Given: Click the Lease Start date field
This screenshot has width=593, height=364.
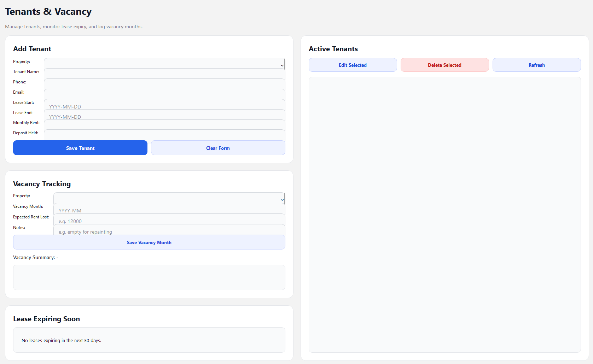Looking at the screenshot, I should (x=164, y=104).
